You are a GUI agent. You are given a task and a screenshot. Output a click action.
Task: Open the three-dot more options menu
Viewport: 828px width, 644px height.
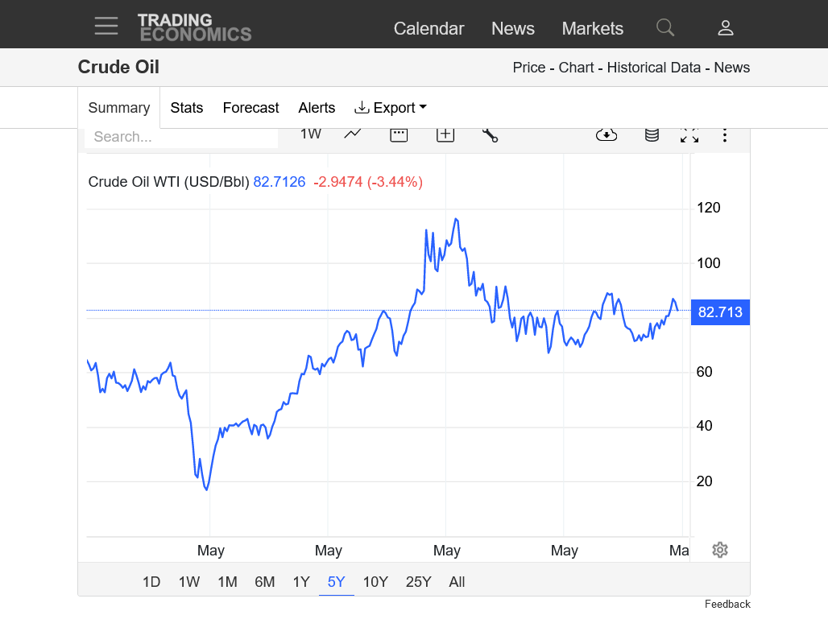point(725,135)
